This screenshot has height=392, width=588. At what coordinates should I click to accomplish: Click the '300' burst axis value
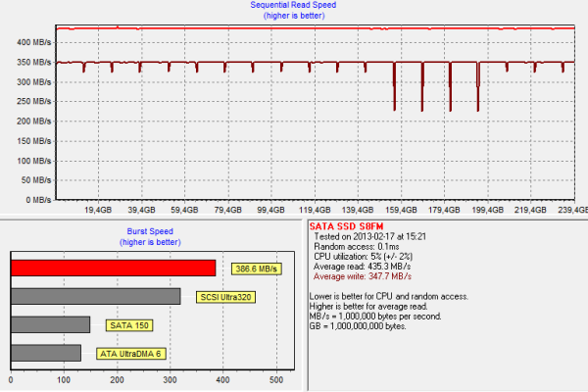tap(170, 380)
